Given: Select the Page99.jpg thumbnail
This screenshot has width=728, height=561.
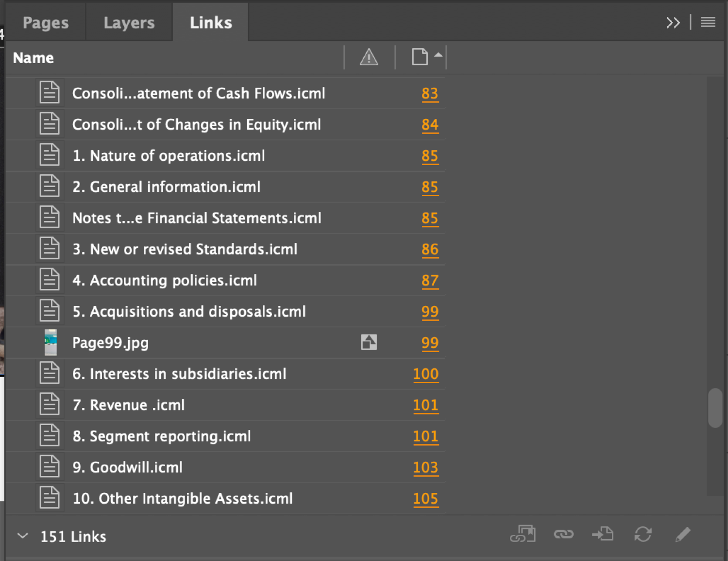Looking at the screenshot, I should (x=50, y=342).
